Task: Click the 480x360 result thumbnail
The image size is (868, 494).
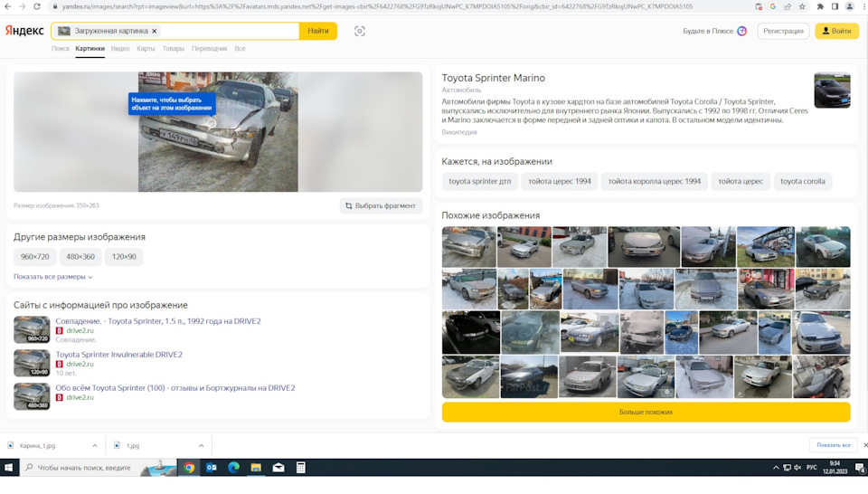Action: 32,396
